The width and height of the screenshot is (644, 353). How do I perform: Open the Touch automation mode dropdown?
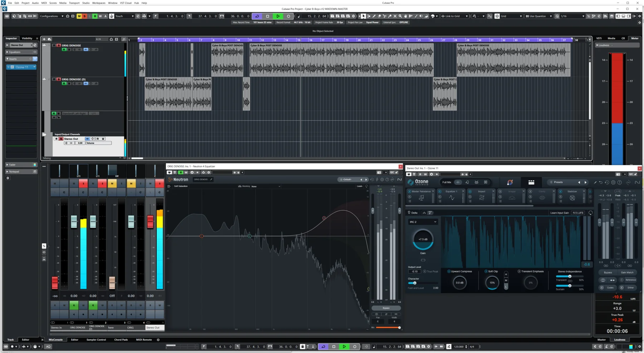pos(124,16)
